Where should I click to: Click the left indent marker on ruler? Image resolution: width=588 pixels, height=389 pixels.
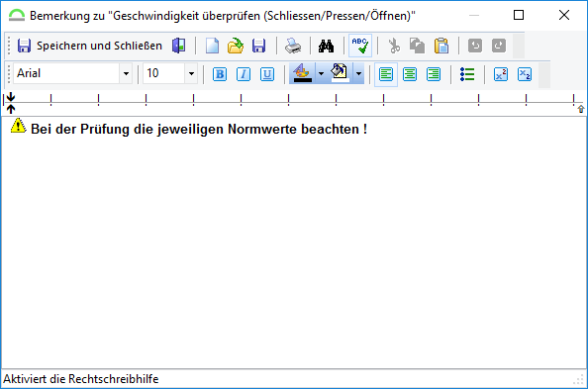(11, 102)
